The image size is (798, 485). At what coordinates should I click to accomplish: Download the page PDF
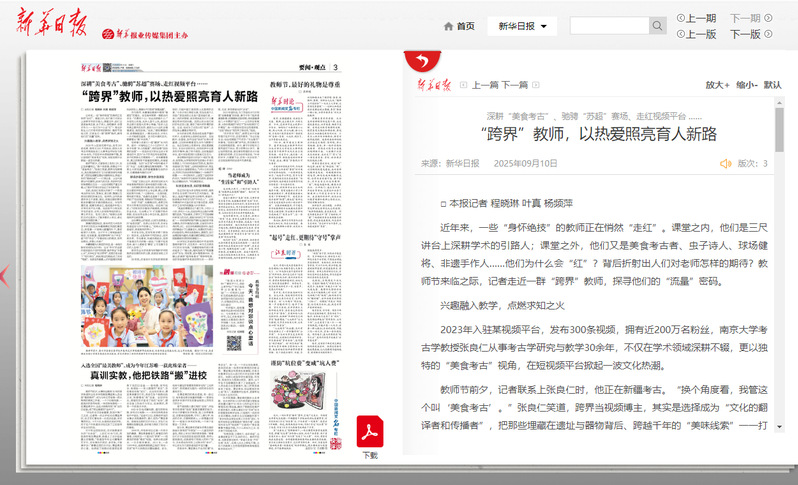click(371, 435)
